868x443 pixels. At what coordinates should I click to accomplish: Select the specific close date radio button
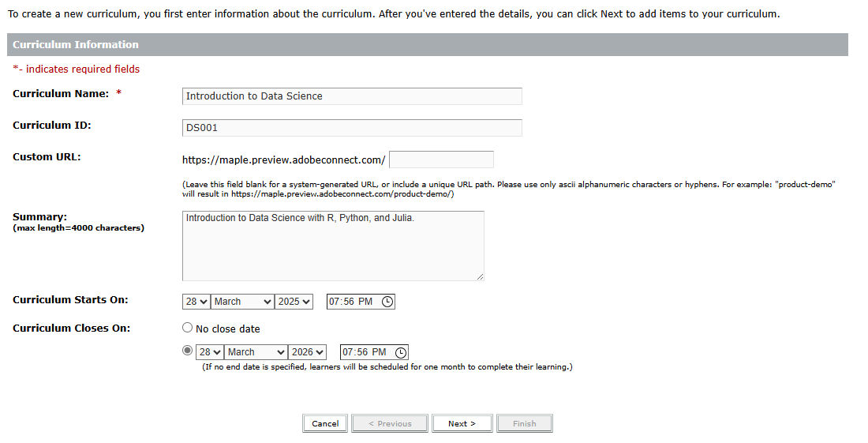pos(187,351)
